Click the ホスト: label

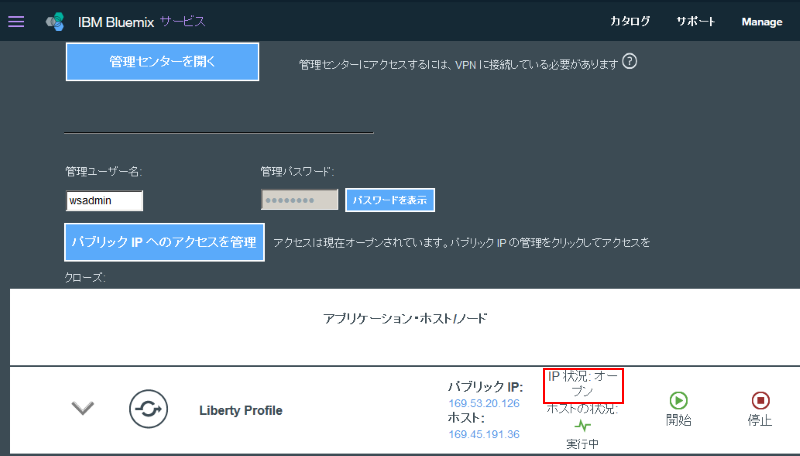pyautogui.click(x=466, y=418)
